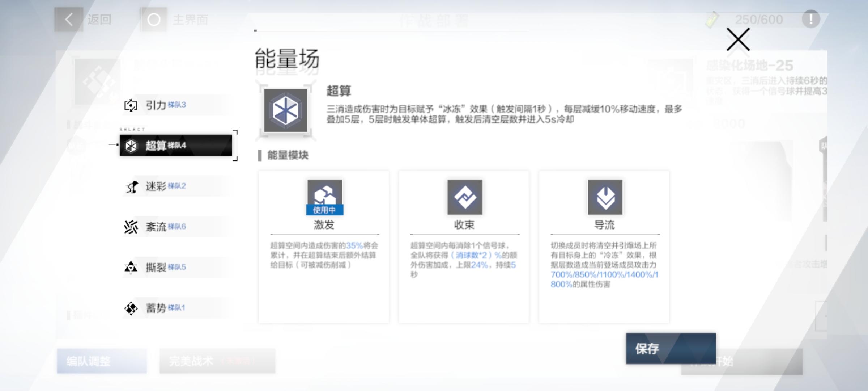This screenshot has height=391, width=868.
Task: Click the 感染化场地-25 stage title
Action: tap(749, 66)
